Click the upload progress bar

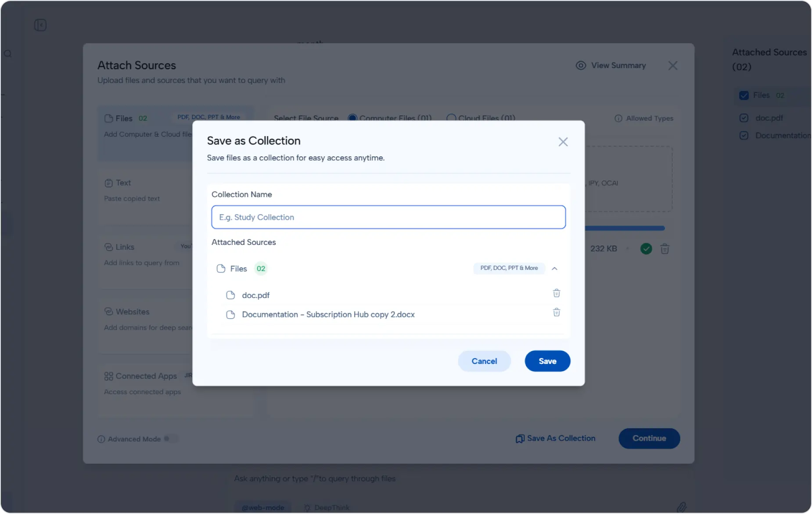(x=624, y=228)
